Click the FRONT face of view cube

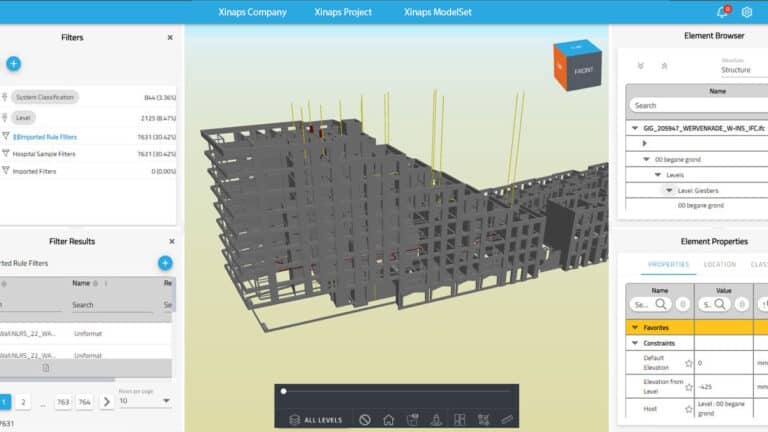point(583,71)
